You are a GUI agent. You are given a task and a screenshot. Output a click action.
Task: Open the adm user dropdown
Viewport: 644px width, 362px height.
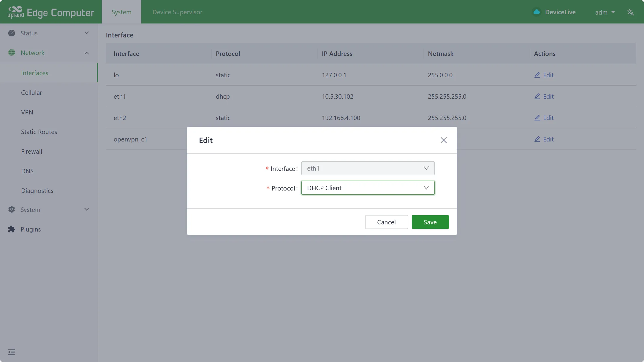point(605,12)
